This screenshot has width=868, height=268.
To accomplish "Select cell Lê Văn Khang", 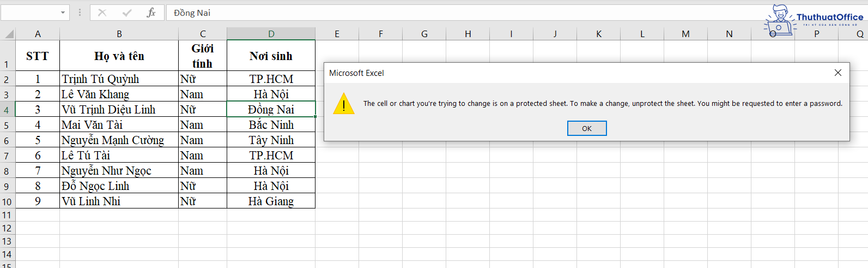I will (119, 94).
